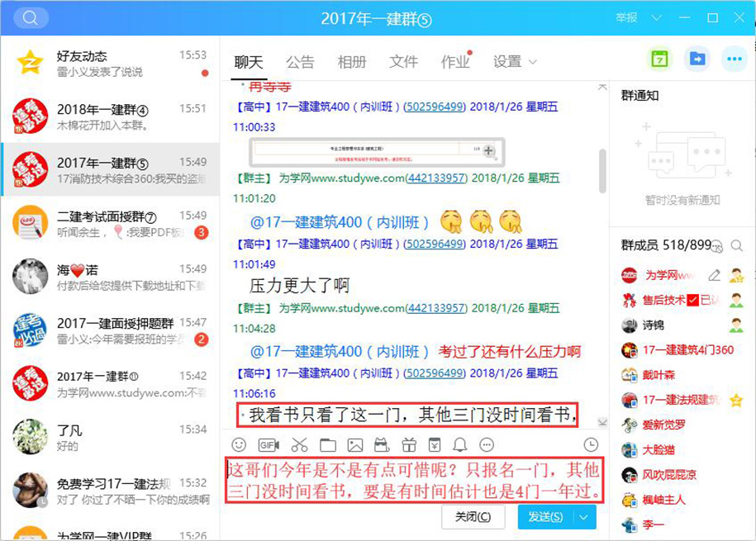Click the 发送 send button
Screen dimensions: 756x541
coord(544,517)
